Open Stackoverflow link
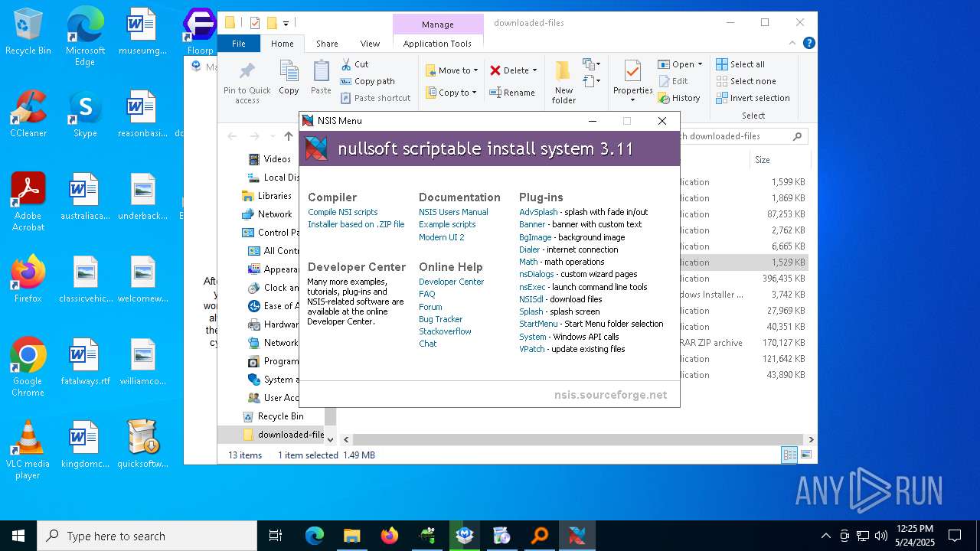Viewport: 980px width, 551px height. [x=445, y=331]
